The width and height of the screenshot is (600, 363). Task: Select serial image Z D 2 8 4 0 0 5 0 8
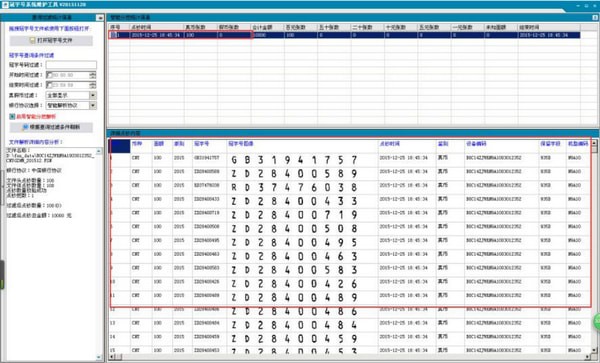[294, 229]
